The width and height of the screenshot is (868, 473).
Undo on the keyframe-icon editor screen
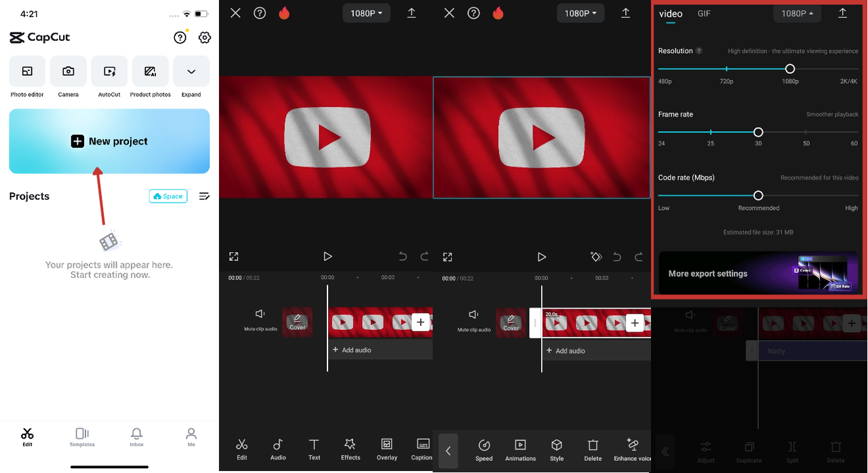click(617, 257)
